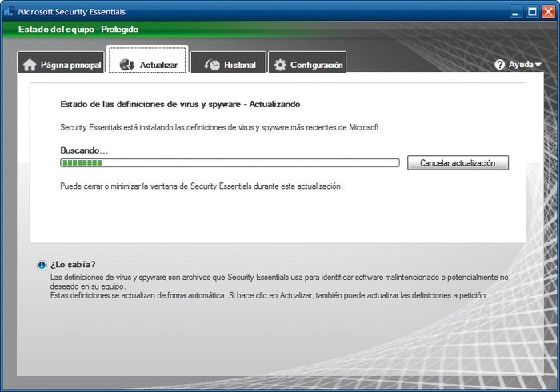Click the Security Essentials title bar icon

pyautogui.click(x=8, y=11)
